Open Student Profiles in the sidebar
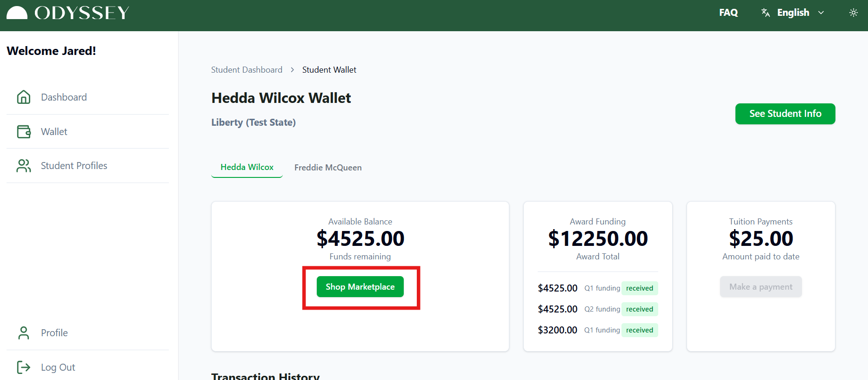Screen dimensions: 868x380 coord(74,166)
